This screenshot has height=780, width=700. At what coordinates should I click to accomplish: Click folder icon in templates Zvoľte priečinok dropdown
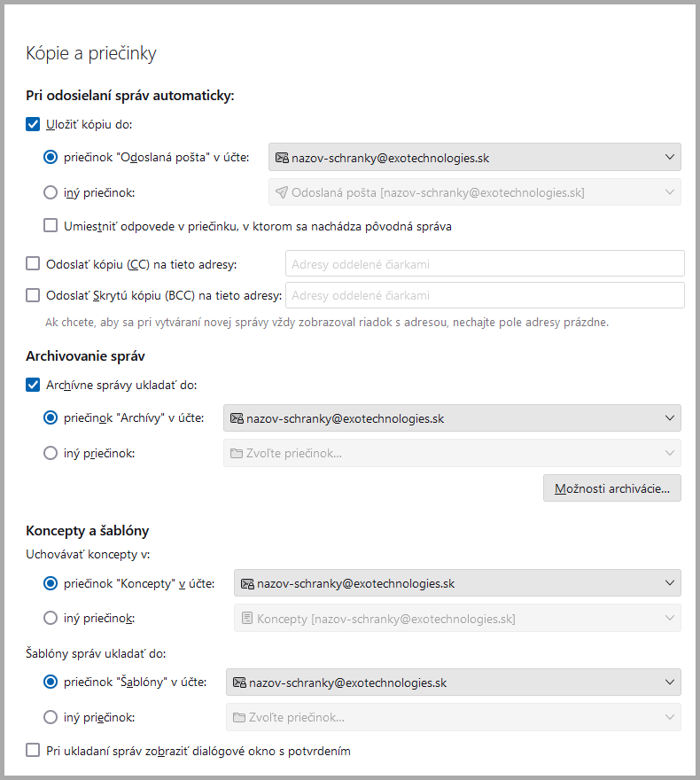click(x=239, y=717)
